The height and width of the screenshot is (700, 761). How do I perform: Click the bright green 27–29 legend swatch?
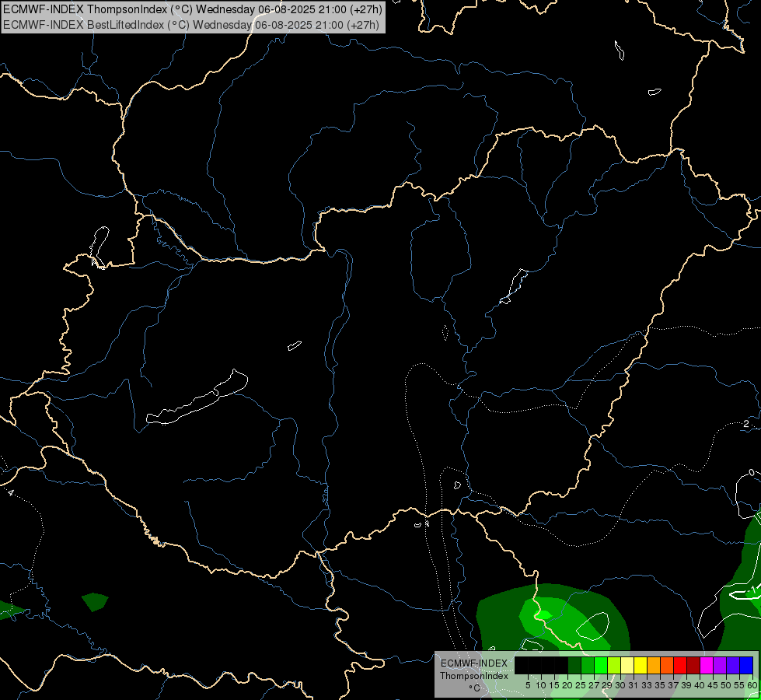pyautogui.click(x=601, y=665)
